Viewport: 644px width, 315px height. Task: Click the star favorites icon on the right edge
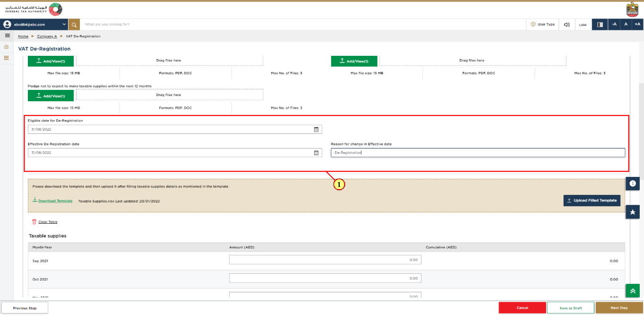pos(633,212)
